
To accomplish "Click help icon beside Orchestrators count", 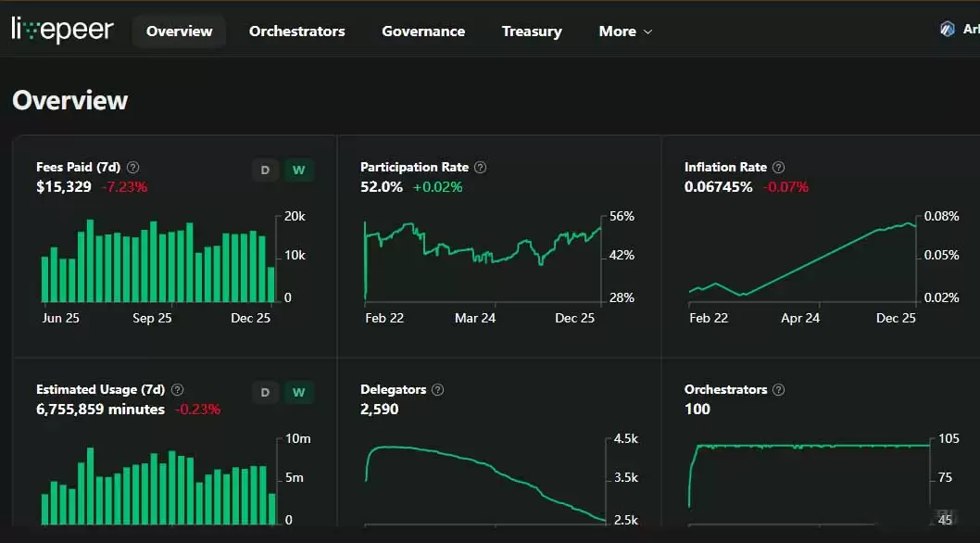I will click(x=778, y=390).
